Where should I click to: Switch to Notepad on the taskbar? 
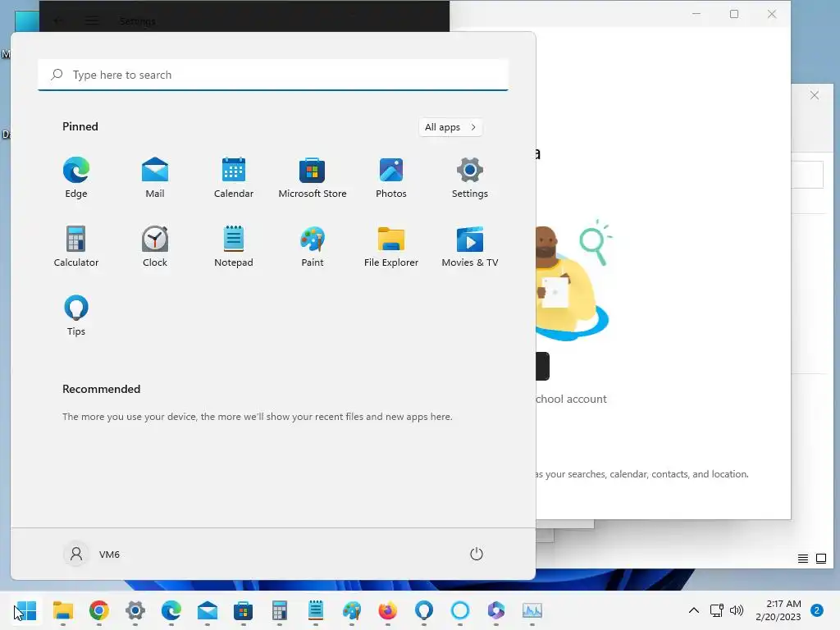click(x=316, y=610)
